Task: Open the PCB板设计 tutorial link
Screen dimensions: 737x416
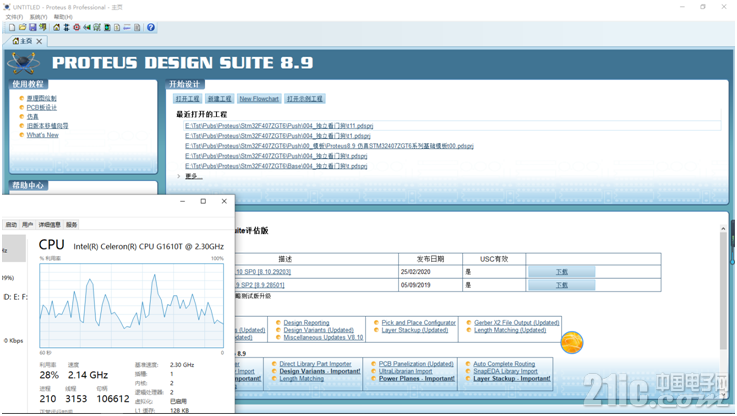Action: [x=41, y=108]
